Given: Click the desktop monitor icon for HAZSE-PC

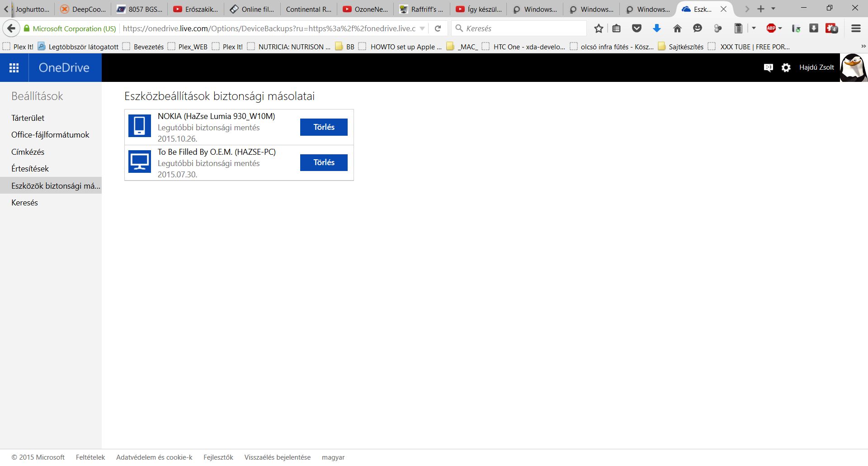Looking at the screenshot, I should (140, 161).
